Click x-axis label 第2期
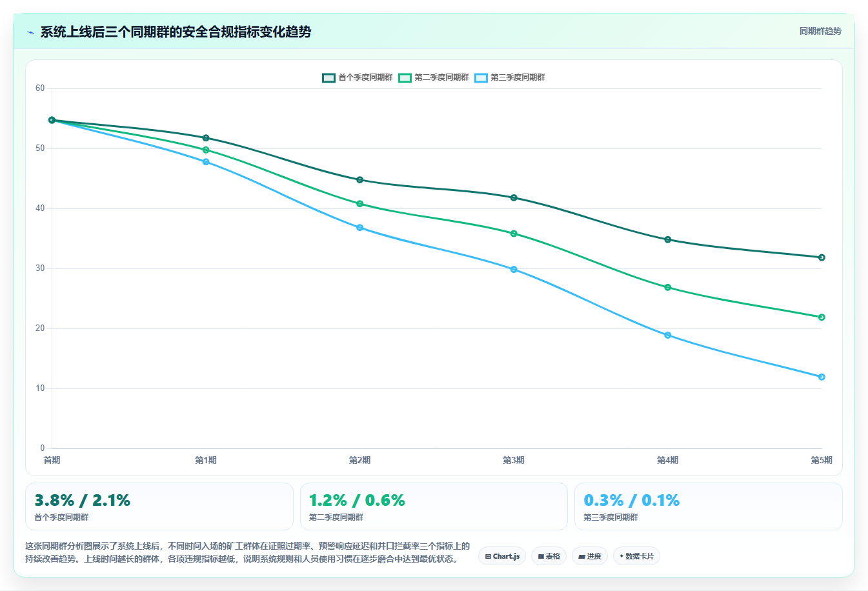Image resolution: width=868 pixels, height=591 pixels. click(x=360, y=460)
